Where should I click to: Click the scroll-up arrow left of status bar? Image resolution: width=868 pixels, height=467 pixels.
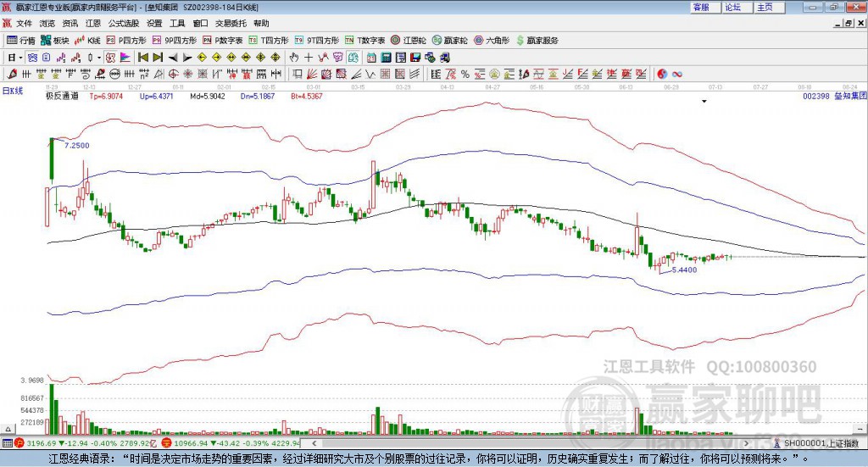point(8,429)
